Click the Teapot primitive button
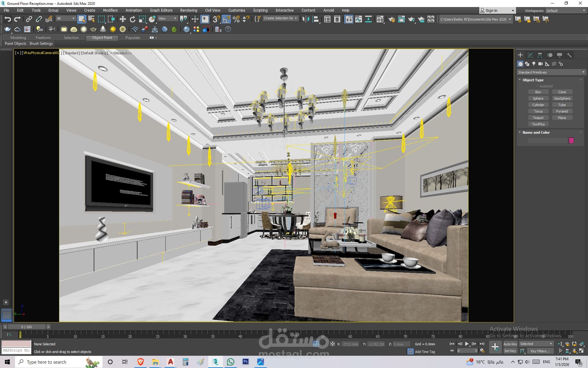The height and width of the screenshot is (368, 588). coord(538,118)
